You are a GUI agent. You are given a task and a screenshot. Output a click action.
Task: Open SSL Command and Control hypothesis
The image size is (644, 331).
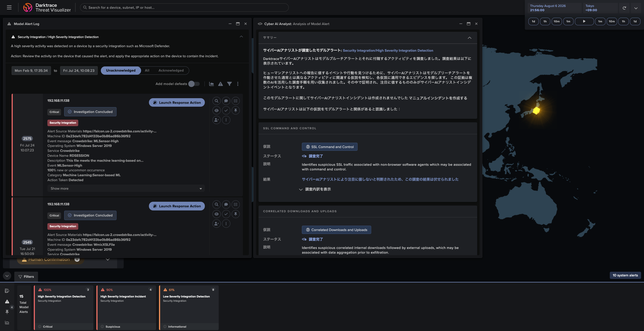(x=330, y=147)
